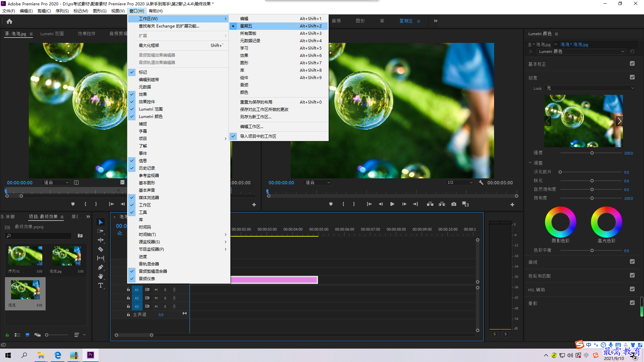The width and height of the screenshot is (644, 362).
Task: Select 所有面板 workspace
Action: [x=279, y=34]
